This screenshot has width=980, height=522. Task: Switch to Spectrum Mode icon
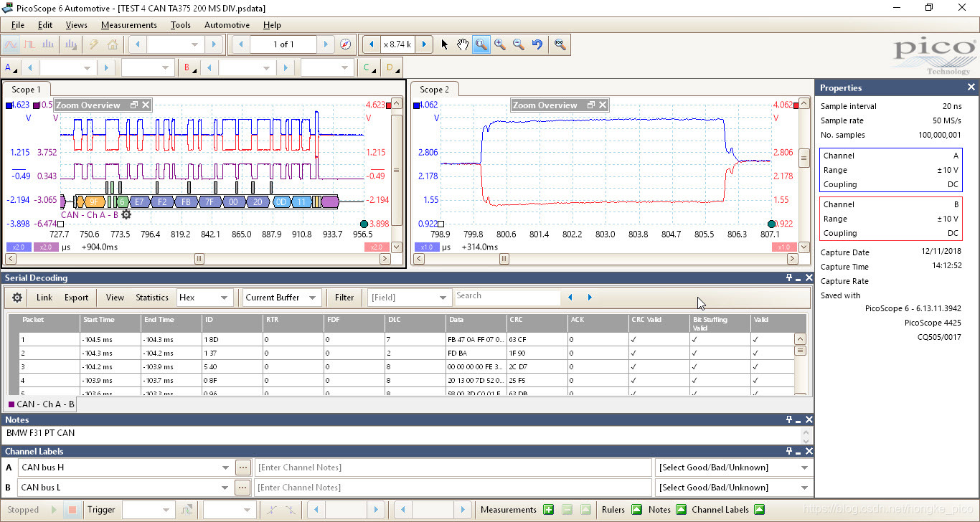(48, 44)
